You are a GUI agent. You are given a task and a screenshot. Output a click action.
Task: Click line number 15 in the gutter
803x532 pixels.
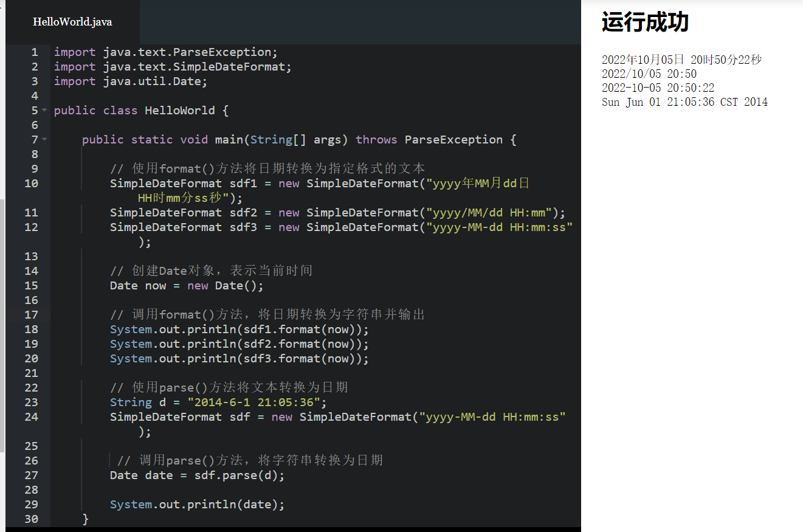point(31,286)
